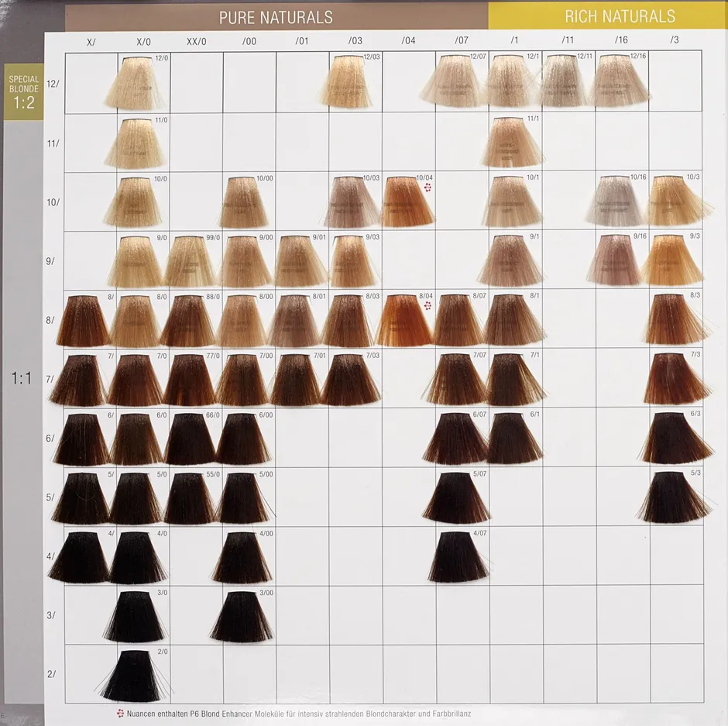Screen dimensions: 728x726
Task: Select the 8/ hair swatch
Action: (x=84, y=321)
